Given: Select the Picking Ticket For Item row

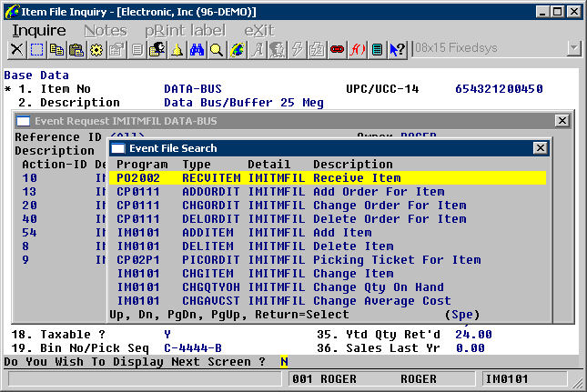Looking at the screenshot, I should 328,260.
